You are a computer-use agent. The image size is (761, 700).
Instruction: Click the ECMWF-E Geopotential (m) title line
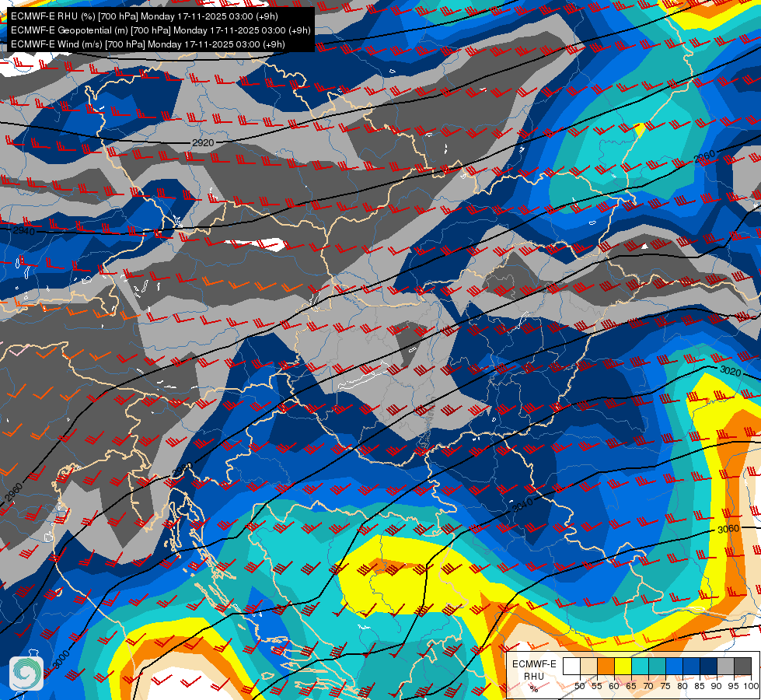(x=160, y=30)
